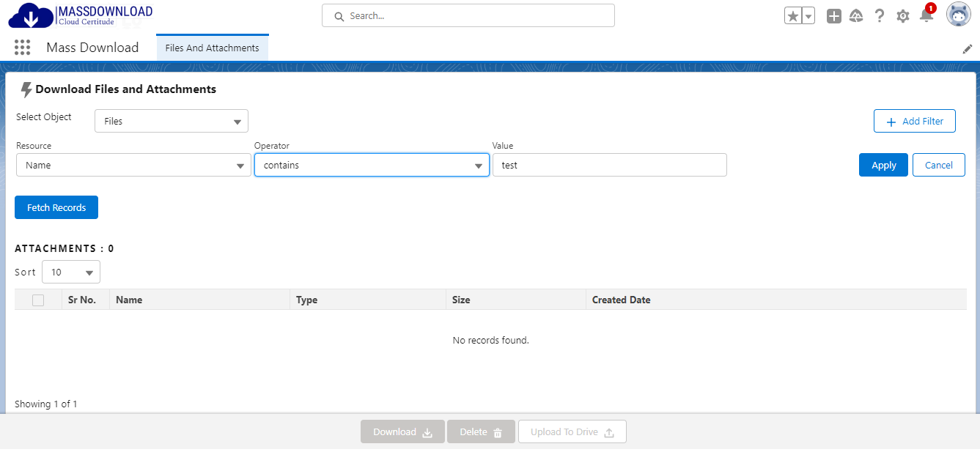Expand the Select Object Files dropdown

click(172, 121)
